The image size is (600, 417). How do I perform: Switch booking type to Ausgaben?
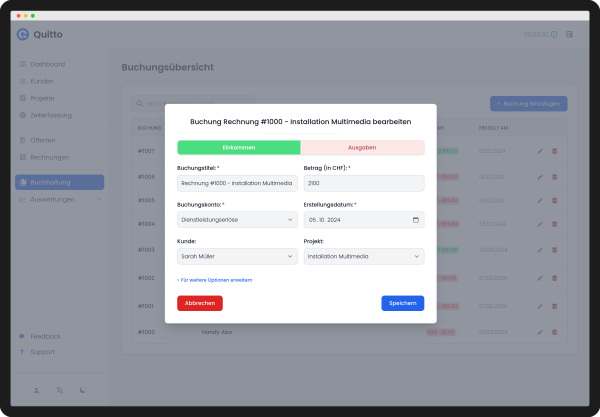(362, 147)
